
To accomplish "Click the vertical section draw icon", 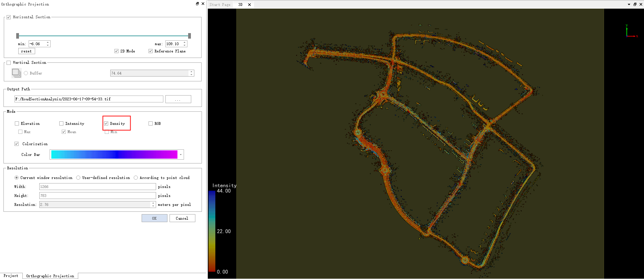I will pyautogui.click(x=16, y=73).
